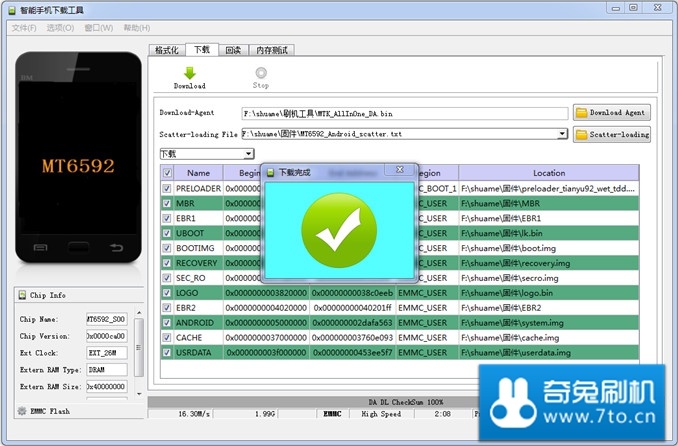Click the EMMC Flash gear icon

22,411
